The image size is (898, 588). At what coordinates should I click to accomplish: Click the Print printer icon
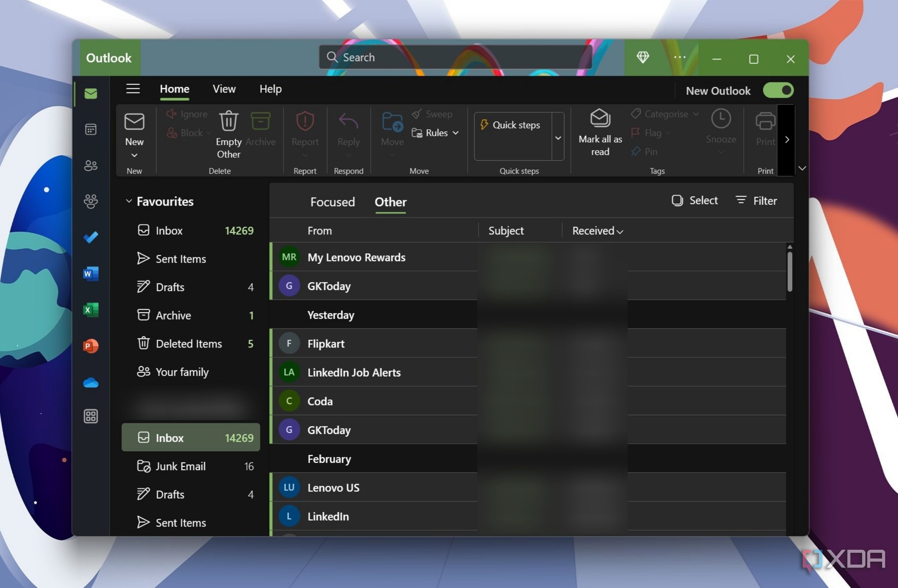pos(765,122)
